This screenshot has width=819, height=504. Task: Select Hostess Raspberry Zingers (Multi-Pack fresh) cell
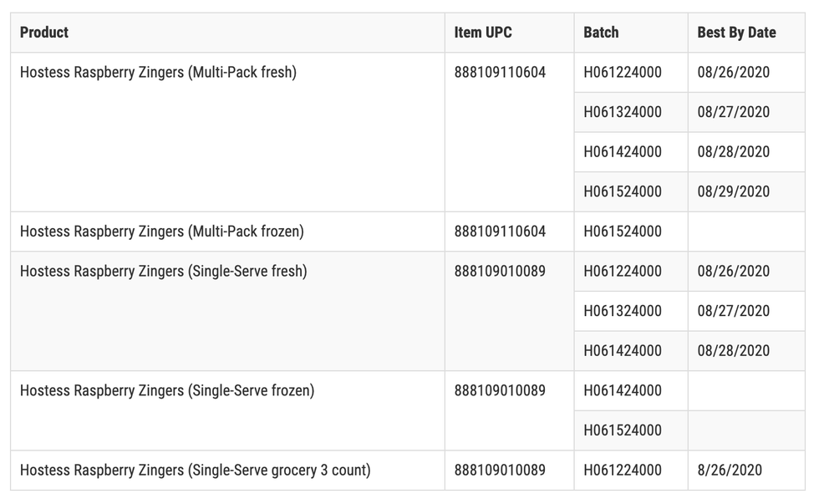tap(227, 132)
